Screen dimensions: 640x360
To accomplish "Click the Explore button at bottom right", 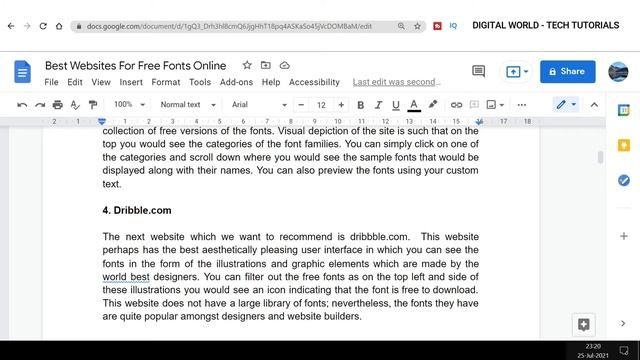I will coord(584,324).
